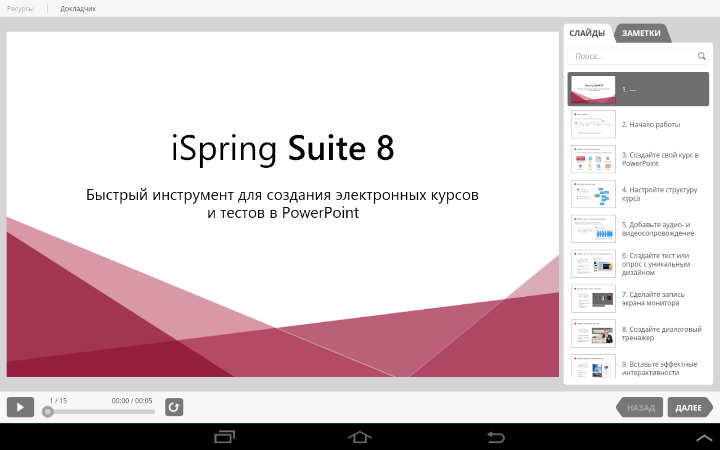Open thumbnail for Создайте тест или опрос
Screen dimensions: 720x450
point(593,264)
